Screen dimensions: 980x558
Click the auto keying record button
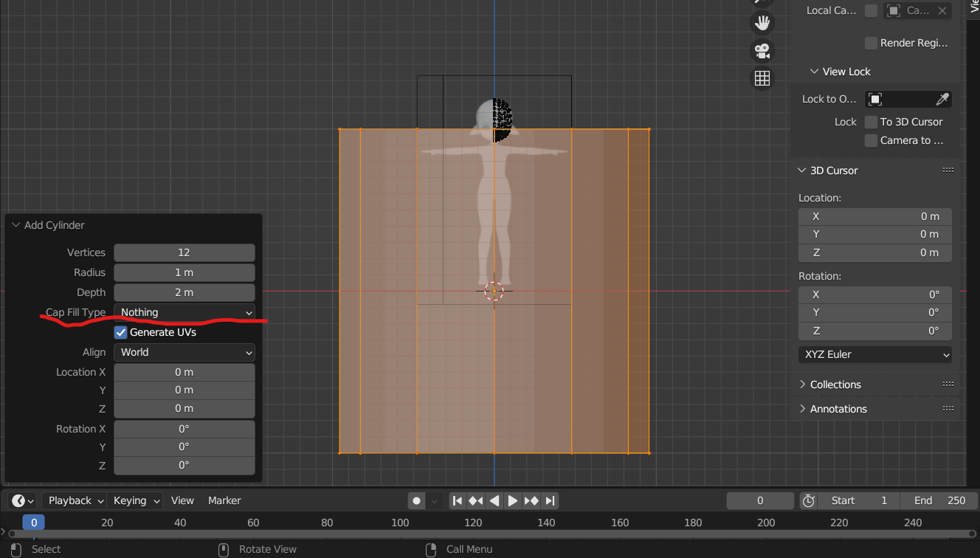[x=417, y=500]
